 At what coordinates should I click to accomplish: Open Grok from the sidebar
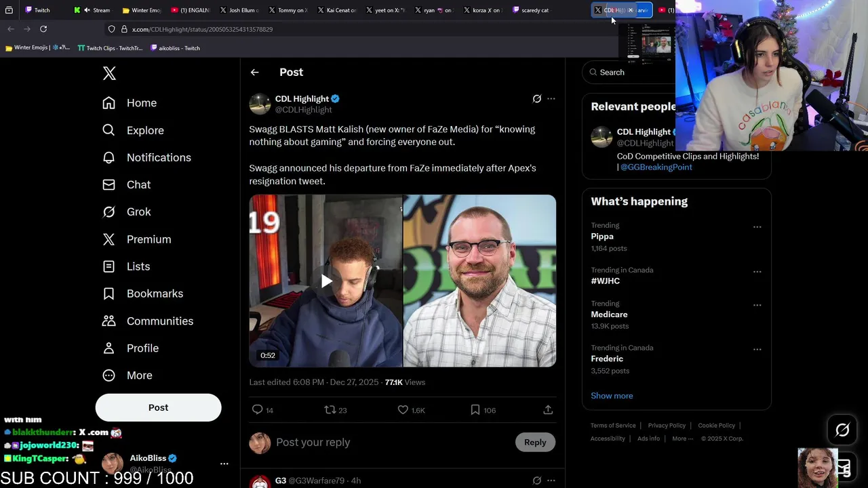(x=126, y=211)
